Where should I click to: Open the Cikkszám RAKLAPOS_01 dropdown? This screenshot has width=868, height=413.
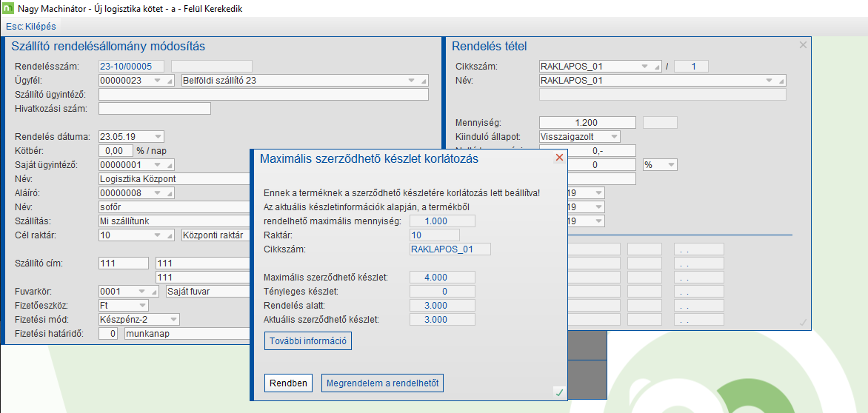click(644, 67)
